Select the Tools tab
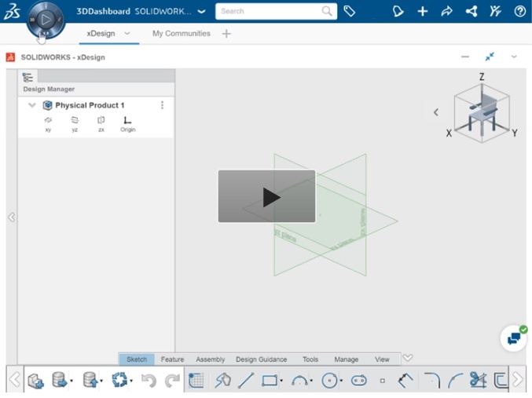The width and height of the screenshot is (532, 398). coord(310,359)
